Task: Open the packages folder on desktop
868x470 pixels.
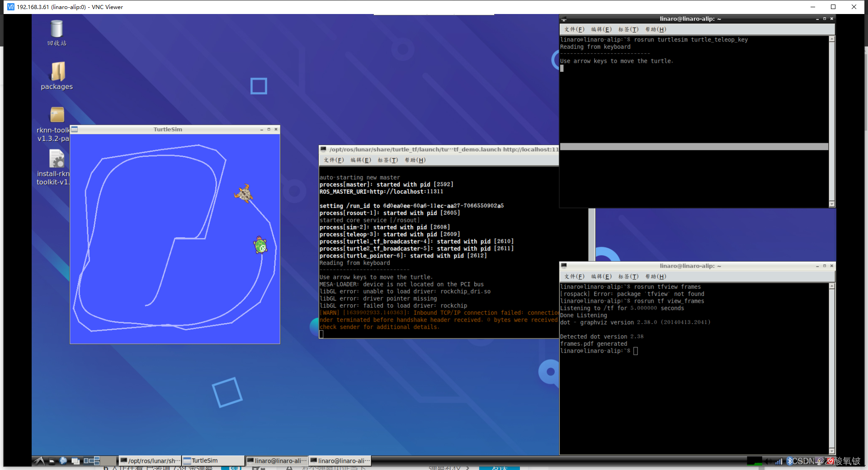Action: click(x=57, y=76)
